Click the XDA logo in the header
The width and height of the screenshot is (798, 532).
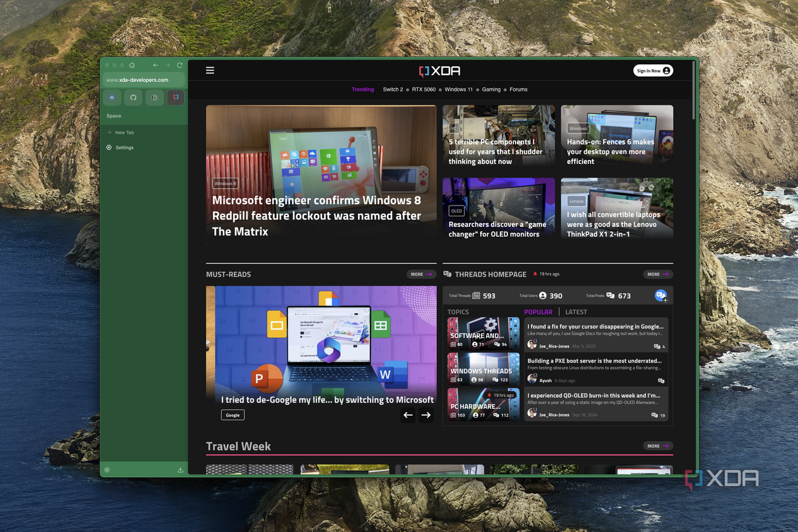(x=439, y=71)
